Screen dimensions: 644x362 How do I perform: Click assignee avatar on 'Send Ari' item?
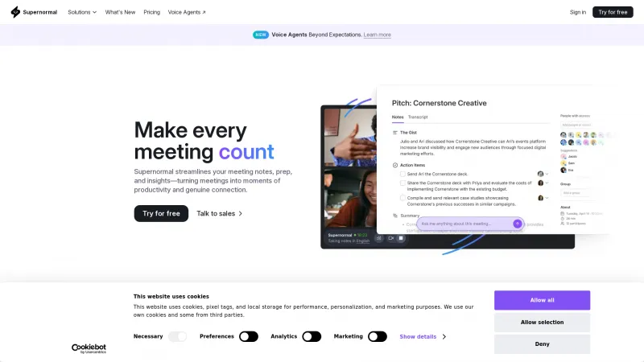[x=540, y=174]
